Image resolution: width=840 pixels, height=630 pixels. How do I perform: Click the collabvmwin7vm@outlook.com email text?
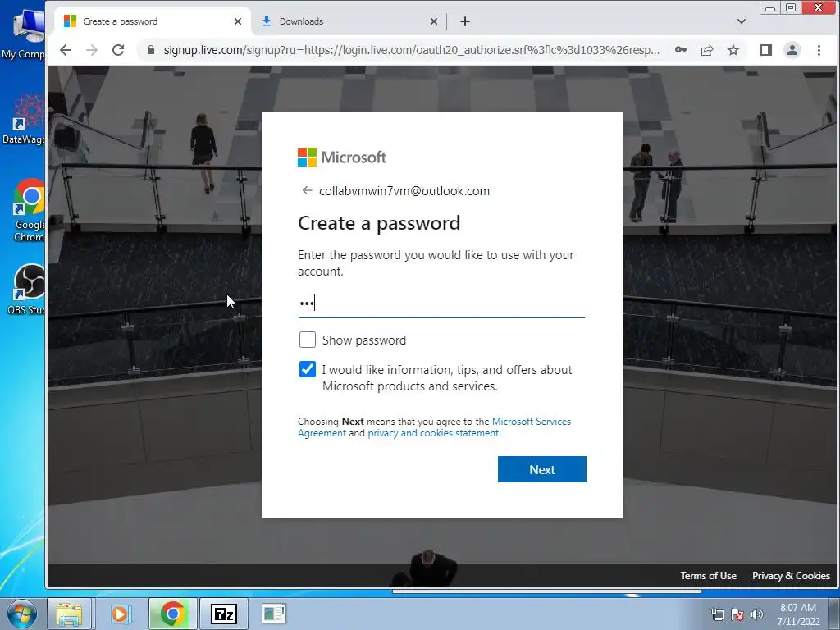point(404,190)
